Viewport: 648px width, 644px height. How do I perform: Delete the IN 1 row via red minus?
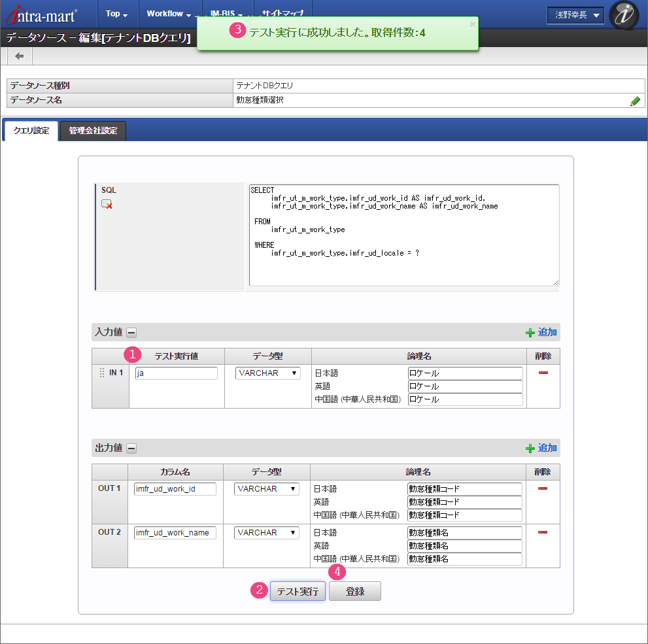click(x=543, y=373)
